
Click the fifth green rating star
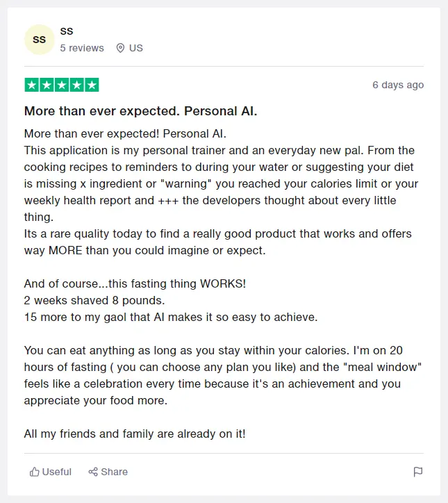click(92, 85)
